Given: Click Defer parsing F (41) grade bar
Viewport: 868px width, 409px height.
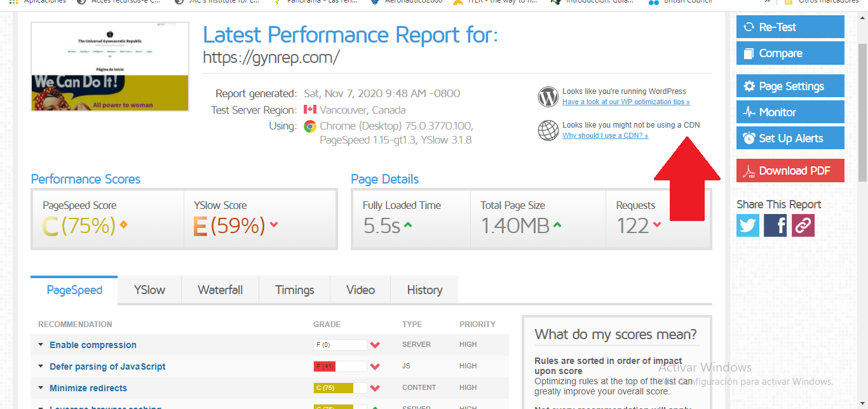Looking at the screenshot, I should (x=340, y=366).
